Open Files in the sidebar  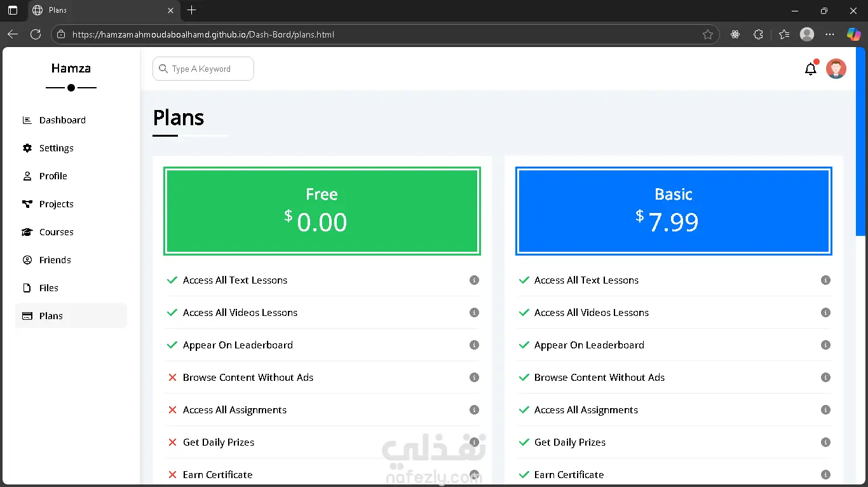(71, 288)
